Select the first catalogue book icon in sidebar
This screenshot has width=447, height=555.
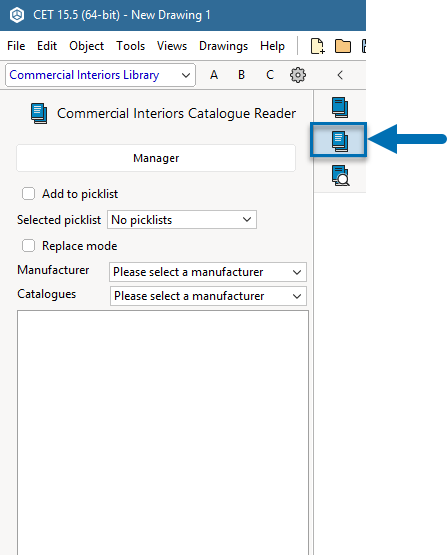(x=340, y=107)
